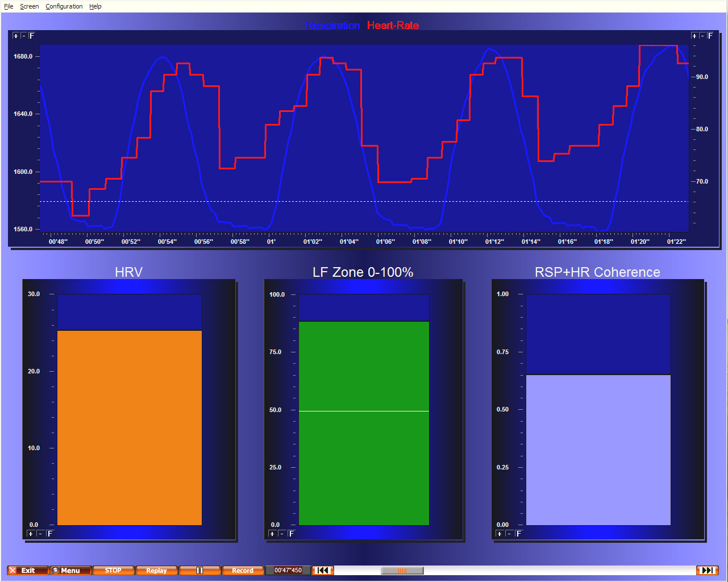Click the Exit button
Screen dimensions: 728x582
click(28, 570)
